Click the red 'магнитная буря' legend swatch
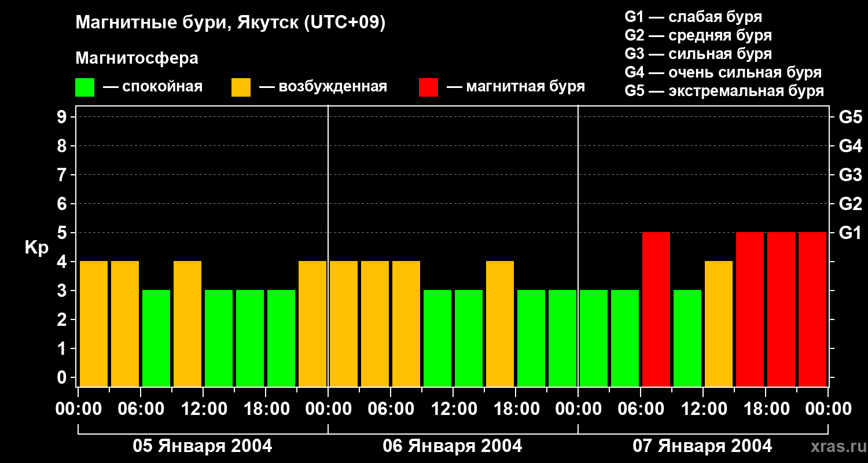 429,87
